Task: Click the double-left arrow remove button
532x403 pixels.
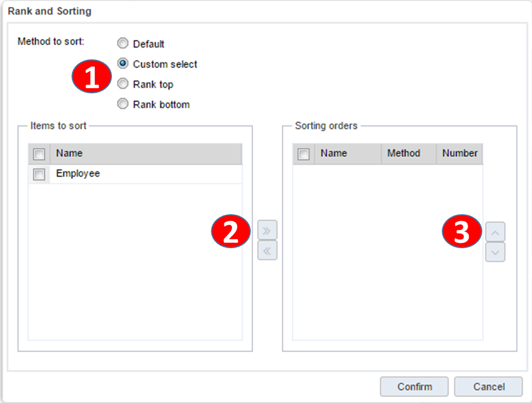Action: tap(267, 250)
